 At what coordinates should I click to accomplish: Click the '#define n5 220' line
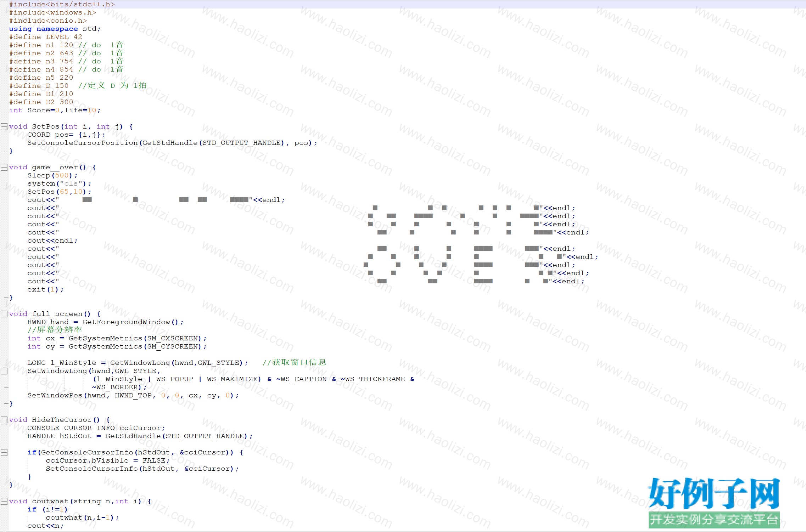[x=41, y=78]
